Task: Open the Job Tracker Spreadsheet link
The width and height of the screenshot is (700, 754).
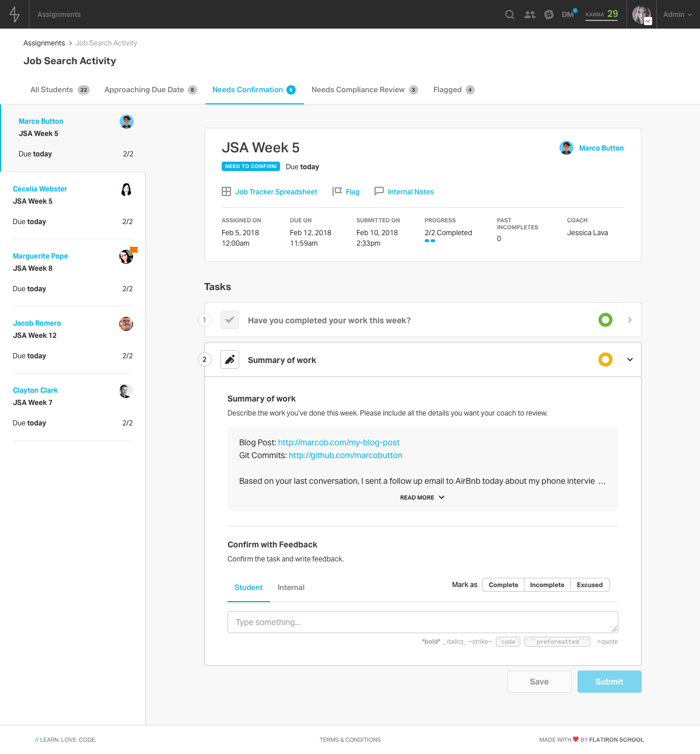Action: coord(276,192)
